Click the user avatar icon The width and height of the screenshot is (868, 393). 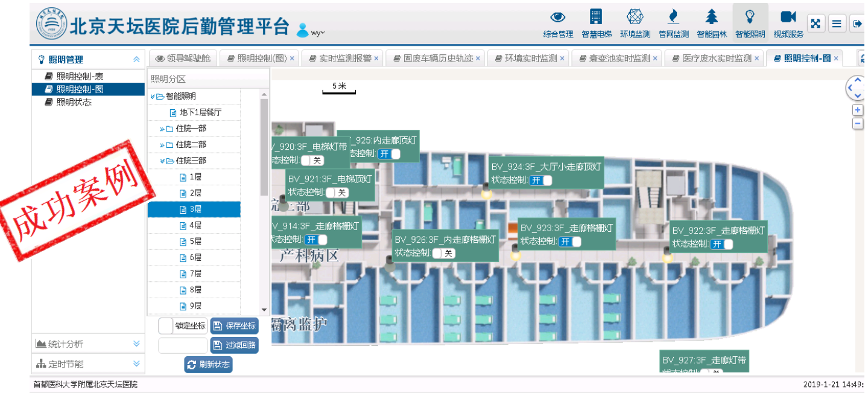[x=303, y=30]
